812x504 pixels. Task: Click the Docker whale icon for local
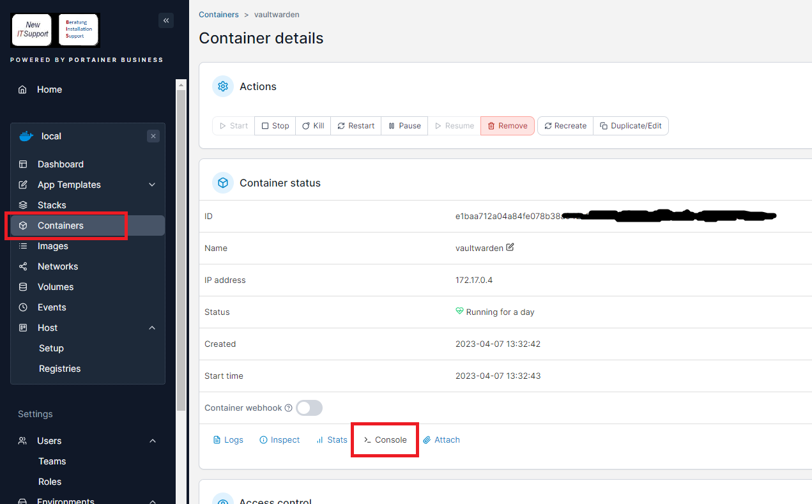tap(26, 136)
